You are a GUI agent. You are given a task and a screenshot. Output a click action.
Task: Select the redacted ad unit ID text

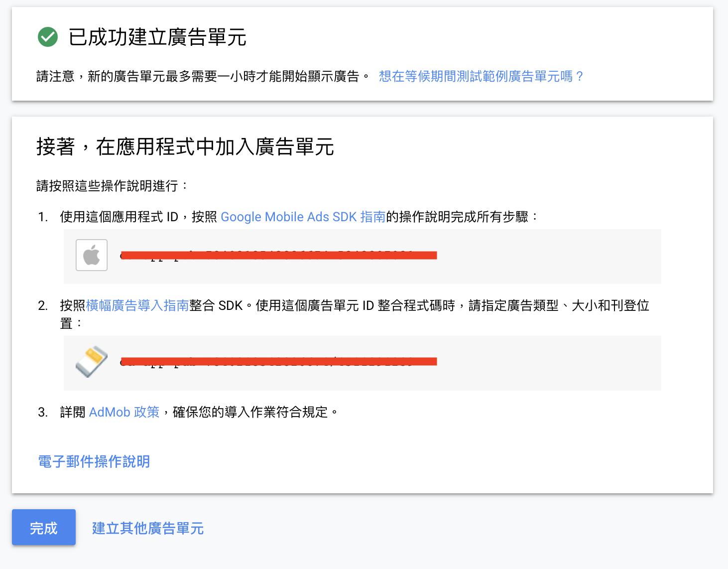[x=278, y=362]
